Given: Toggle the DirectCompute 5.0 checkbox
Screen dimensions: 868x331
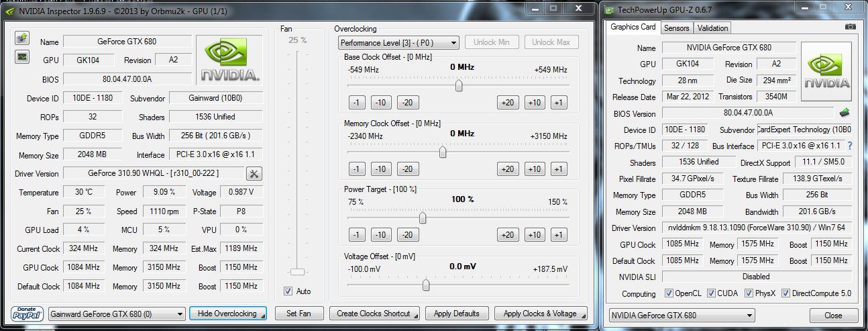Looking at the screenshot, I should coord(785,293).
